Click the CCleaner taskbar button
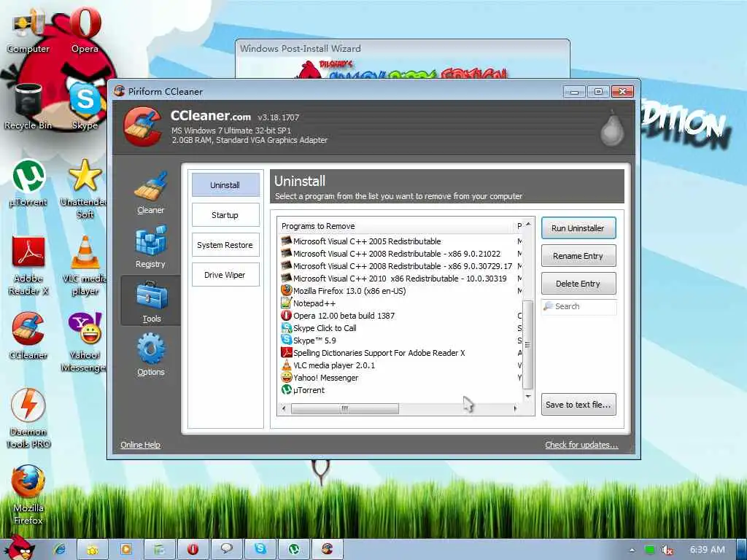Image resolution: width=747 pixels, height=560 pixels. [327, 549]
